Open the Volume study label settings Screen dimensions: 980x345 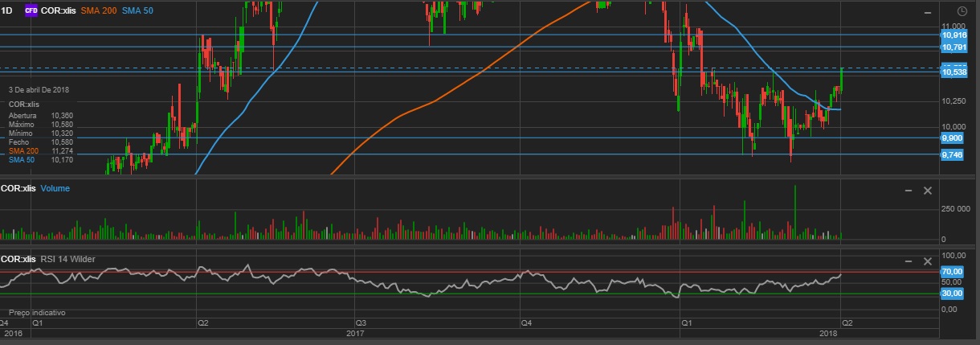(x=55, y=188)
